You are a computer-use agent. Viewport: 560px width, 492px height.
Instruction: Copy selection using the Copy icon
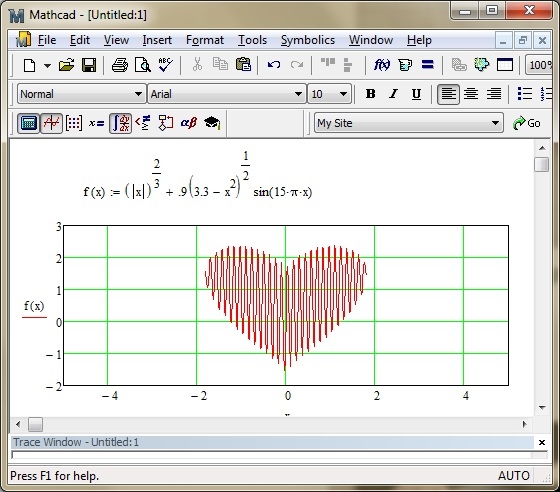220,65
